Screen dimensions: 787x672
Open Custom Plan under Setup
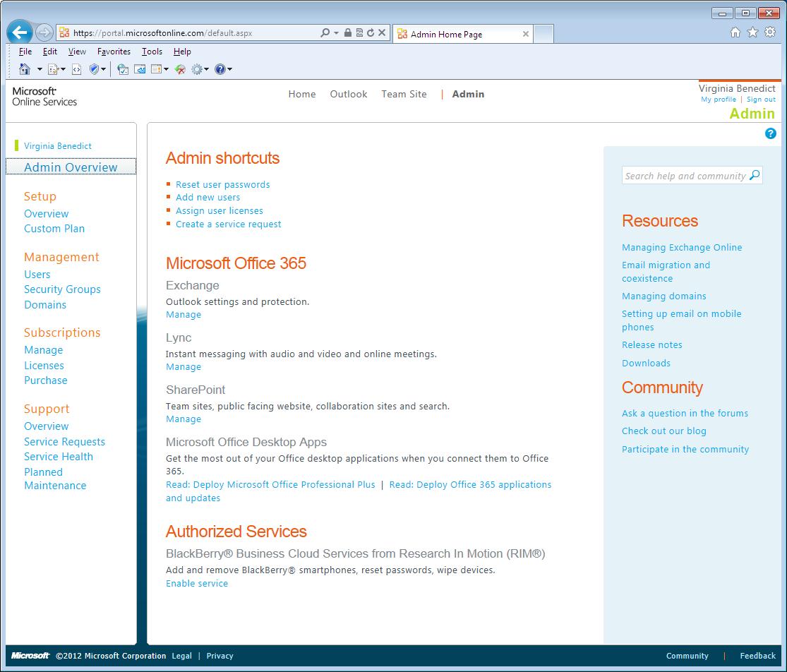(54, 228)
